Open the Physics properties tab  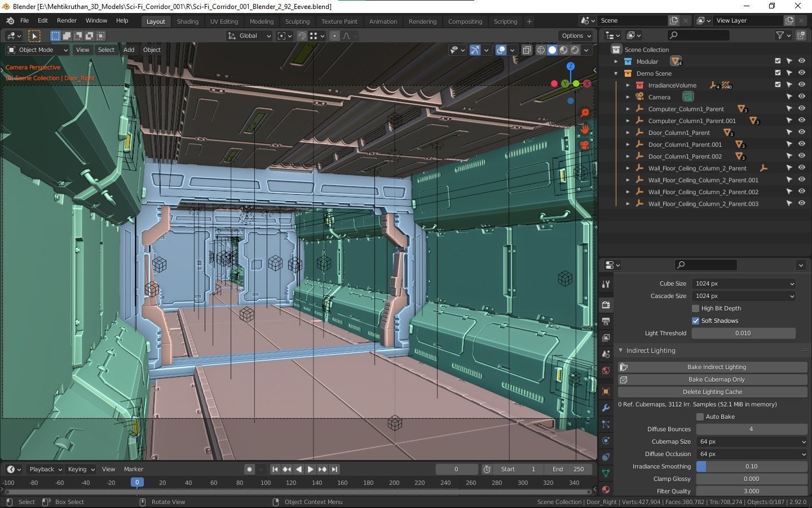606,440
